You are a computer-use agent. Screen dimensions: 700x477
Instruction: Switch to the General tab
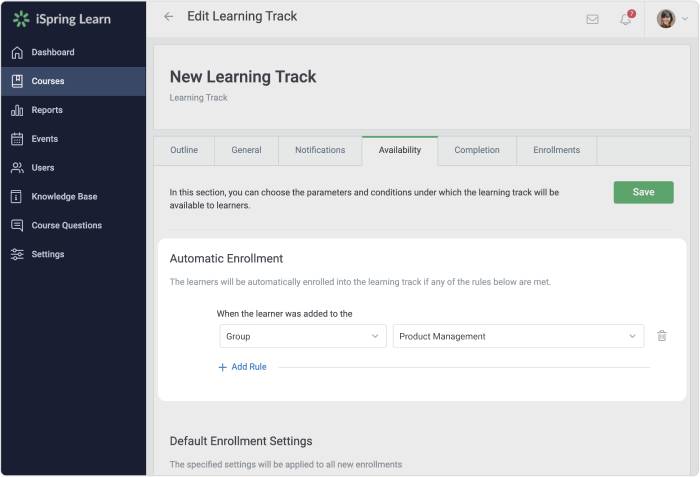[246, 150]
